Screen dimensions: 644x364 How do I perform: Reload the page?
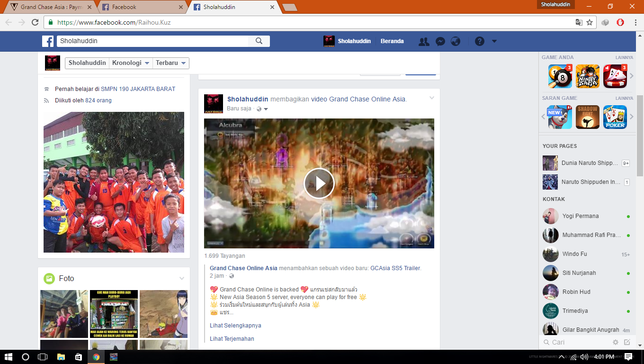[35, 22]
